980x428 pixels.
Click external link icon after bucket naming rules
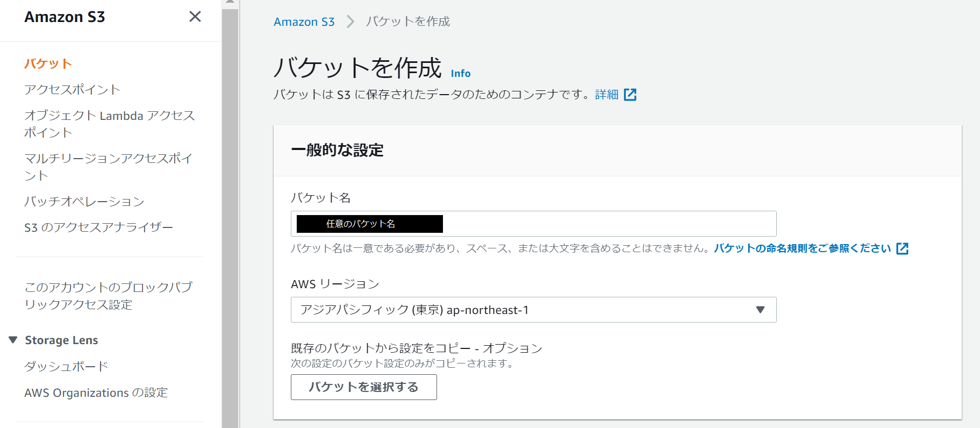click(902, 248)
